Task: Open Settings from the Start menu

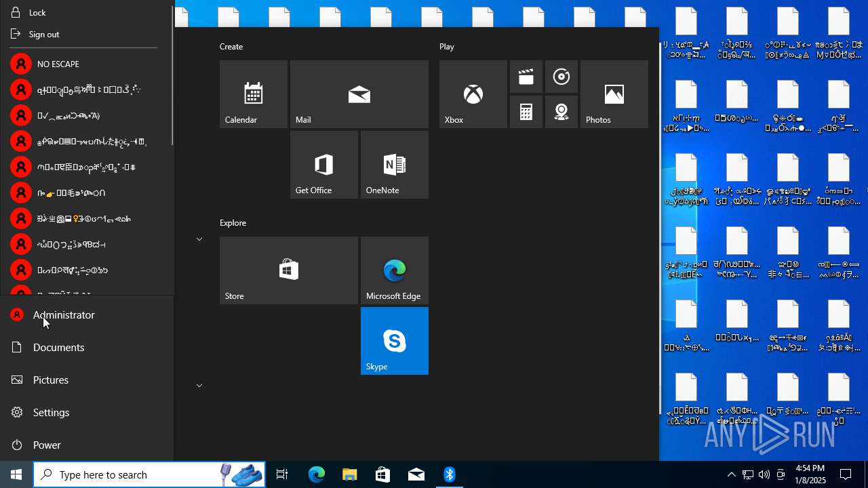Action: (x=87, y=412)
